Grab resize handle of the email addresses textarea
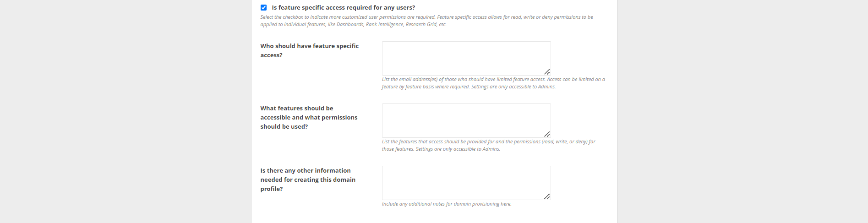The height and width of the screenshot is (223, 868). (x=547, y=72)
